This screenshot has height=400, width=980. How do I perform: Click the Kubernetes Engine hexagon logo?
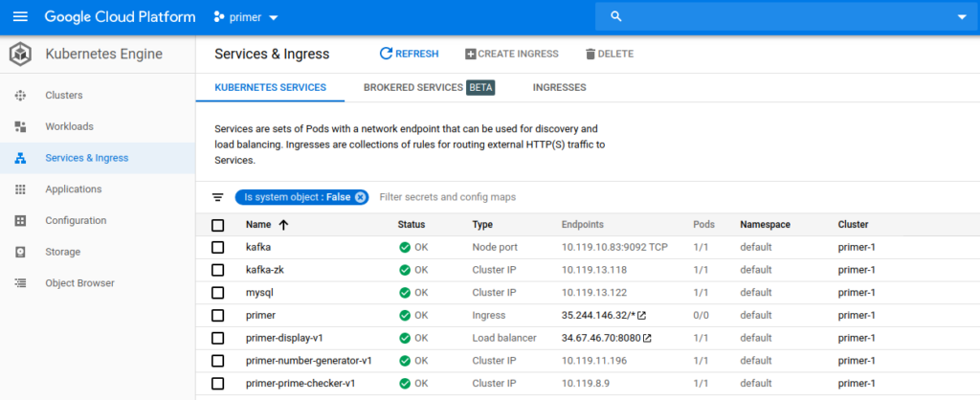(20, 55)
